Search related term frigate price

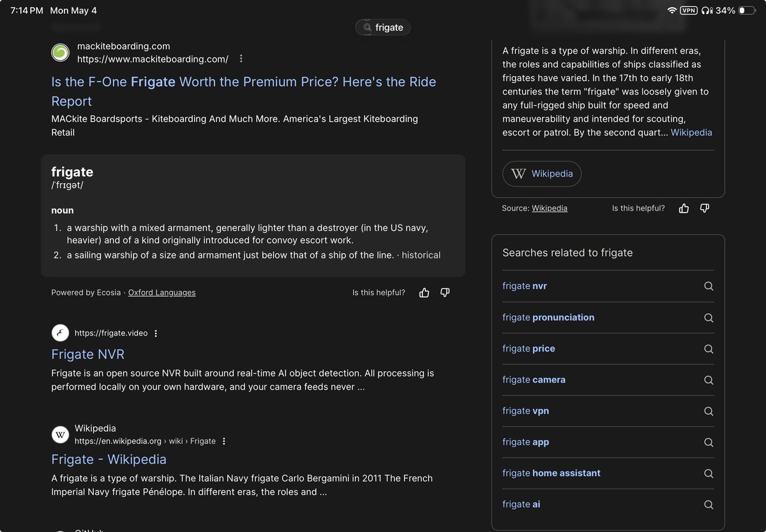(x=529, y=348)
